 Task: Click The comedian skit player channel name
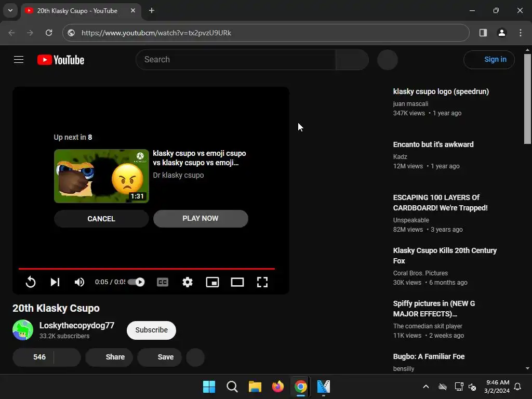428,326
